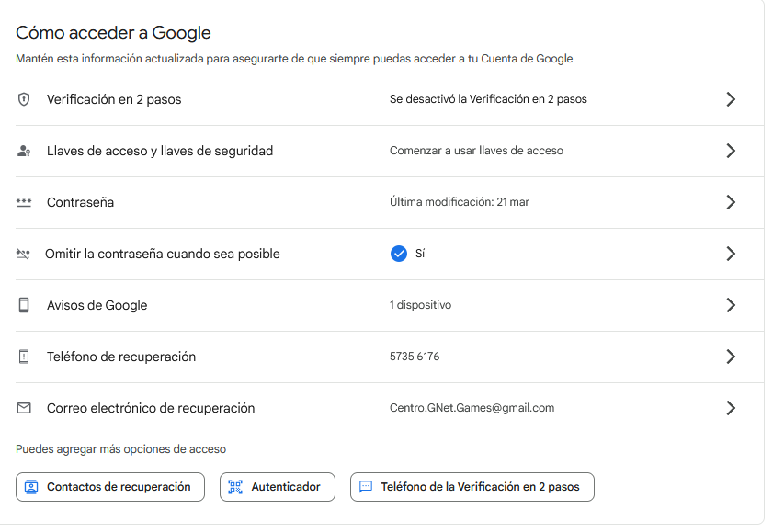The width and height of the screenshot is (773, 532).
Task: Click the recovery email address Centro.GNet.Games@gmail.com
Action: 472,408
